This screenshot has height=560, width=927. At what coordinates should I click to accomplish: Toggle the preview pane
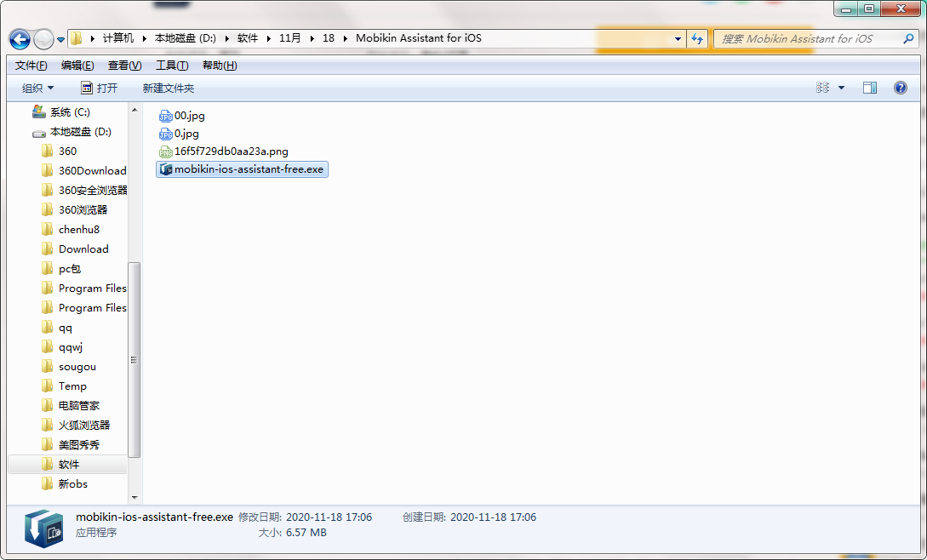click(x=870, y=89)
